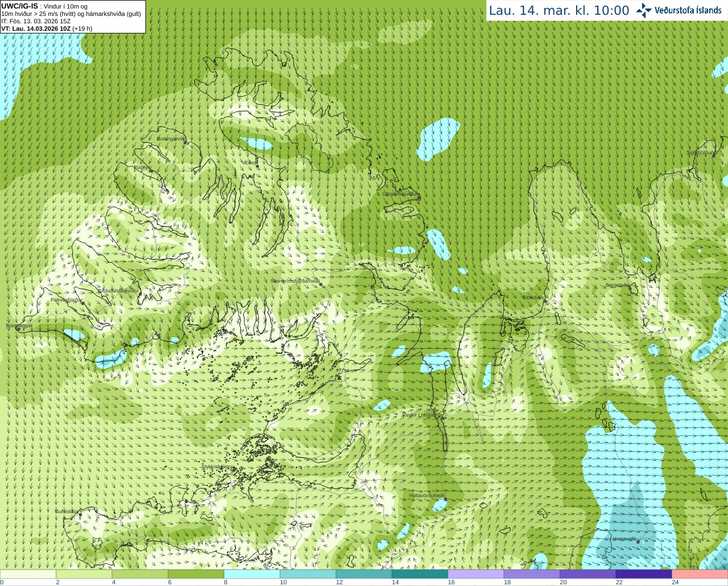Screen dimensions: 728x586
Task: Pick the 22–24 m/s dark indigo swatch
Action: click(x=644, y=574)
